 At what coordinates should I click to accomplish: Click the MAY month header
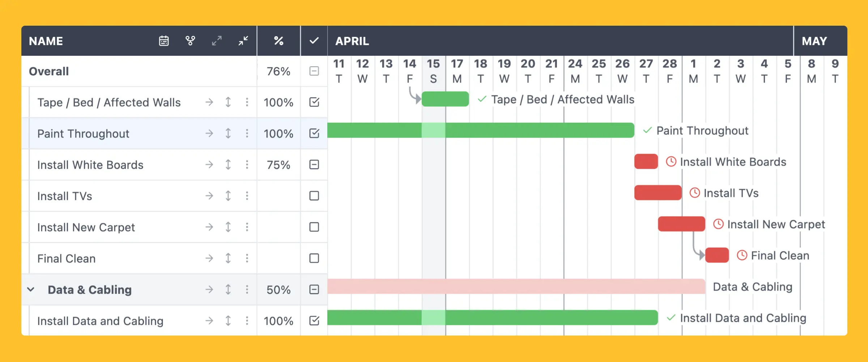click(x=814, y=41)
